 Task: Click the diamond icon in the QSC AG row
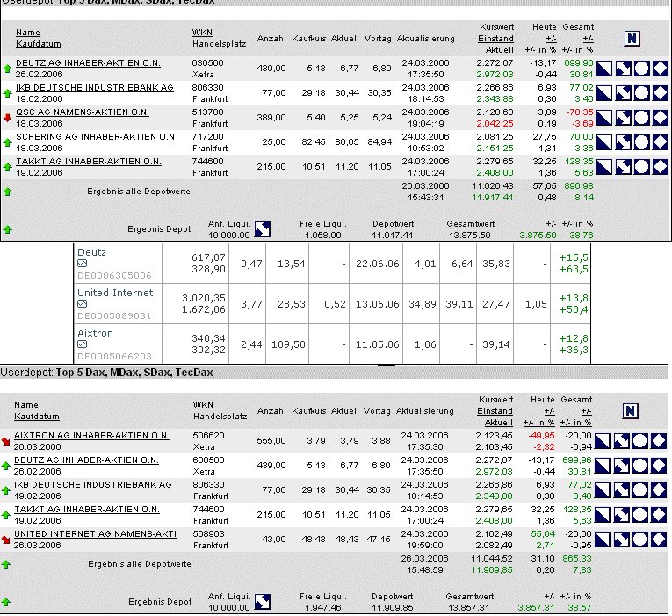point(661,118)
